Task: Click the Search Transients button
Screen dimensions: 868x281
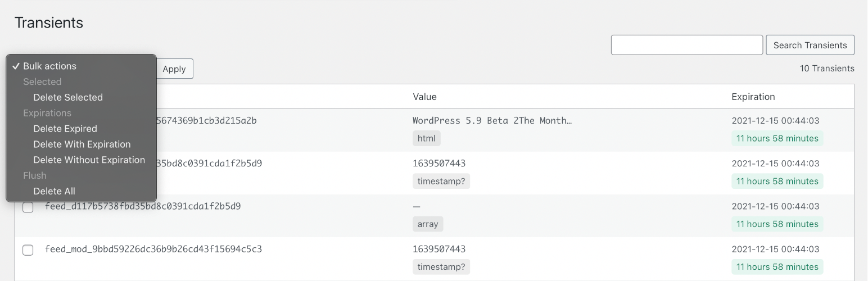Action: pos(810,45)
